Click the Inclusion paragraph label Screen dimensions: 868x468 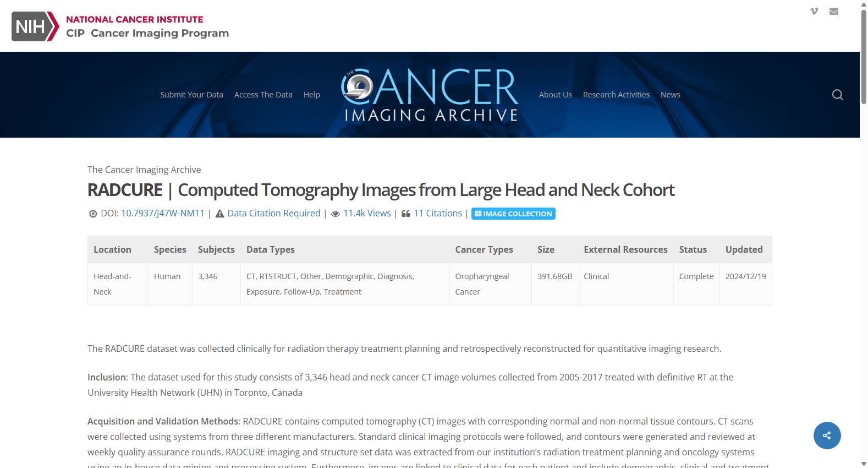[107, 377]
